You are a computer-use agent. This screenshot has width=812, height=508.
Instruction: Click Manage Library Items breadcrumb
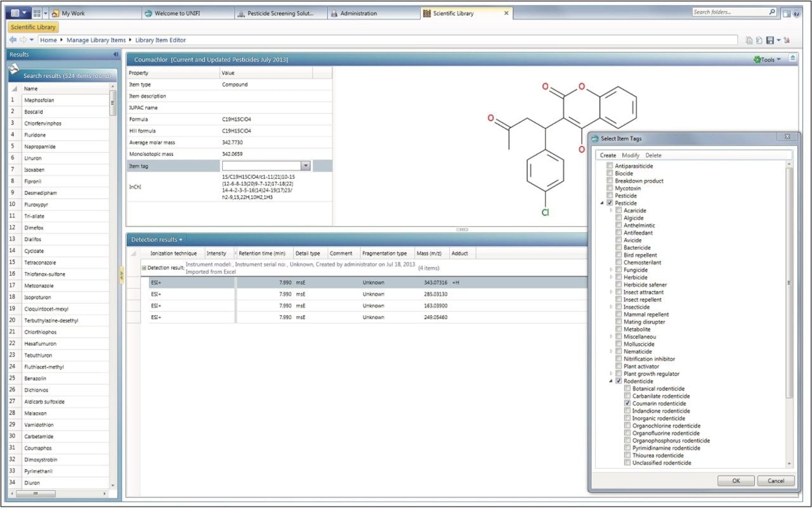pyautogui.click(x=96, y=40)
